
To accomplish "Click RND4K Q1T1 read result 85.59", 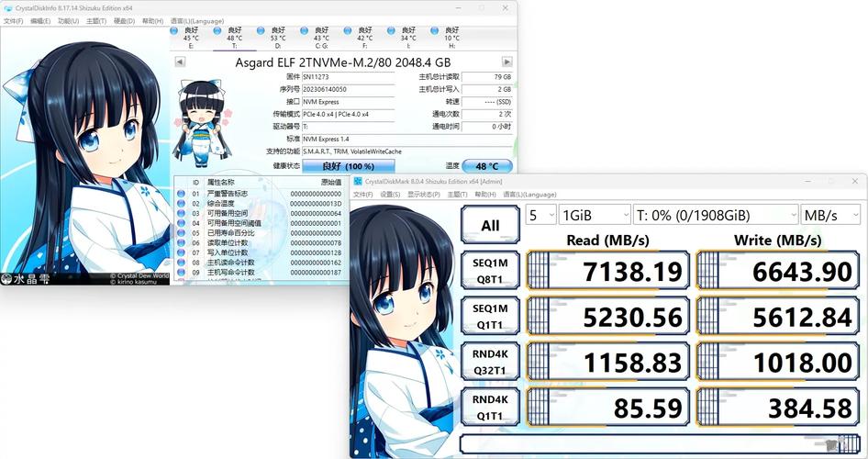I will coord(607,407).
